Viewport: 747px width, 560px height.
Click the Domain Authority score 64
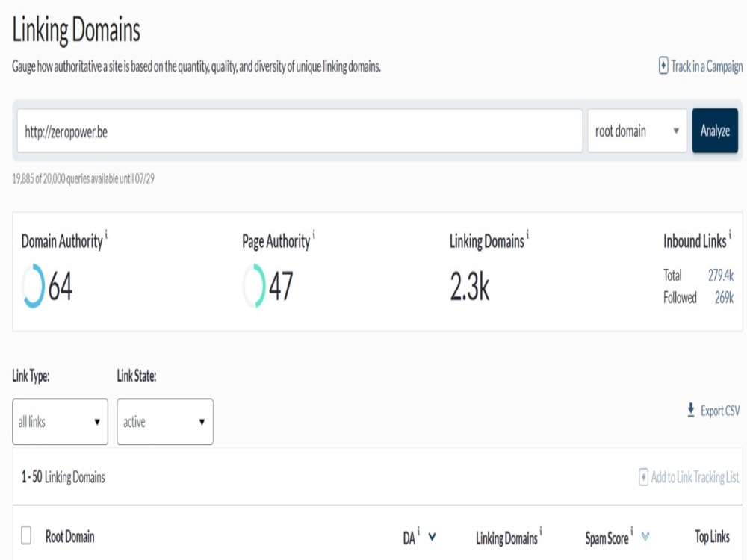tap(61, 286)
